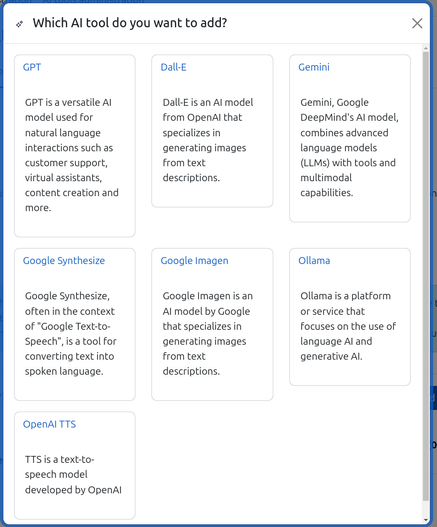Pick the Gemini tool link
437x527 pixels.
coord(314,67)
